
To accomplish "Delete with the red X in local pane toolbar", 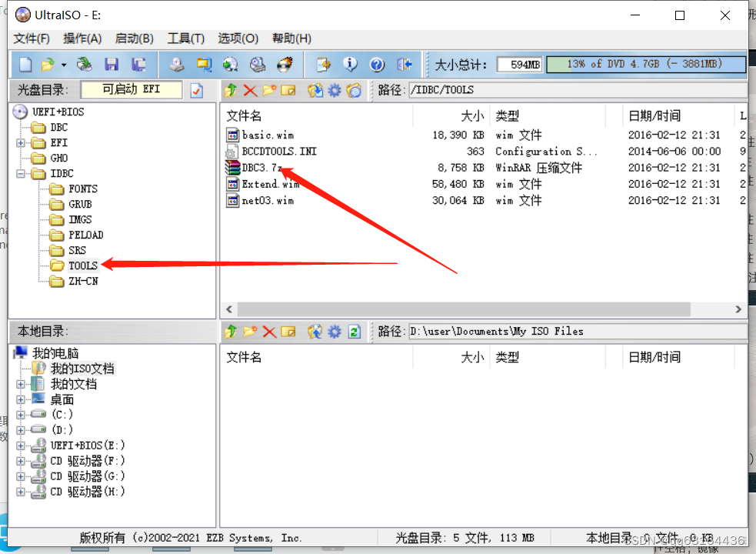I will (x=269, y=332).
